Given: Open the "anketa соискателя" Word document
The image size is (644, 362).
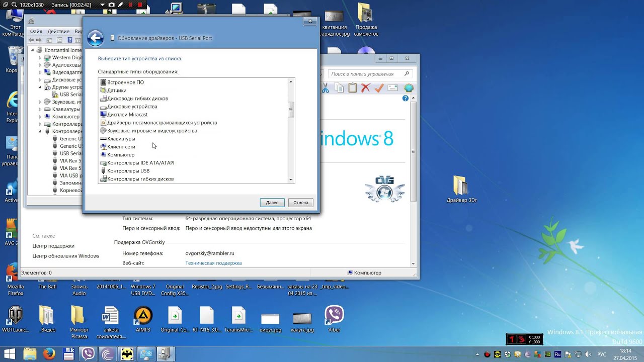Looking at the screenshot, I should 111,323.
